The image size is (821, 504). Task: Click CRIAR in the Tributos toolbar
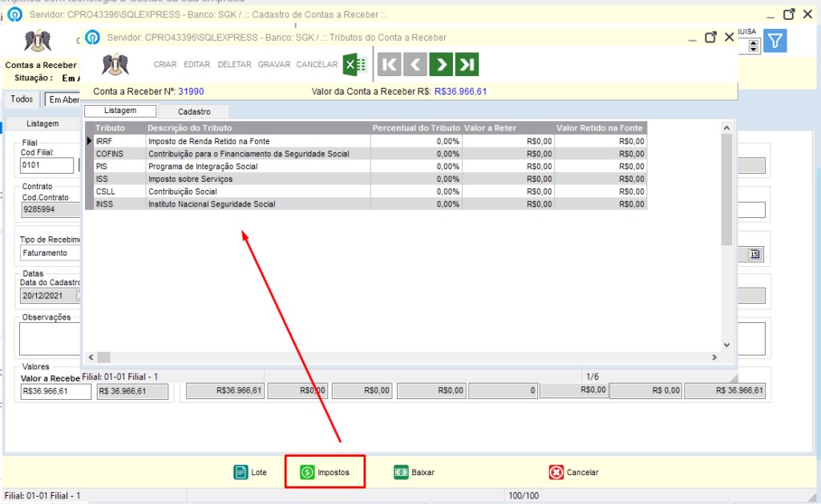pos(165,64)
